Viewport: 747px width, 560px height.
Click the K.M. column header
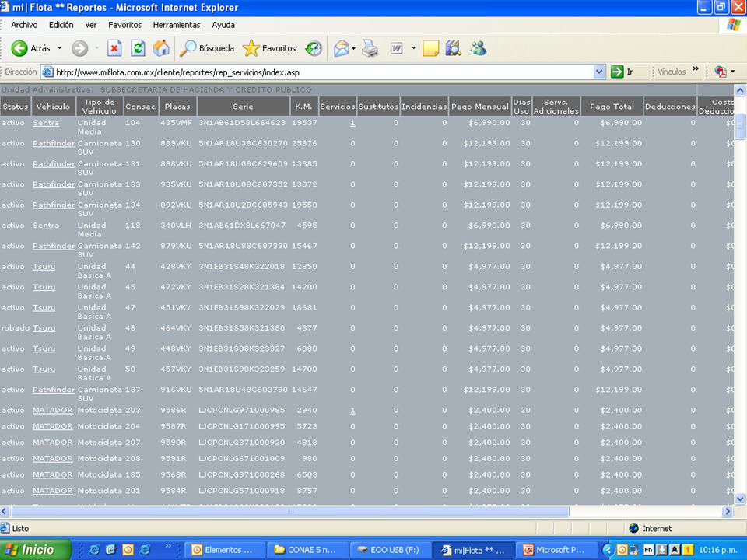point(304,107)
